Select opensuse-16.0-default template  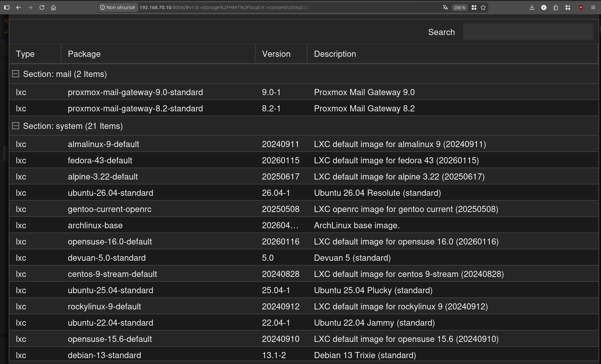click(304, 242)
